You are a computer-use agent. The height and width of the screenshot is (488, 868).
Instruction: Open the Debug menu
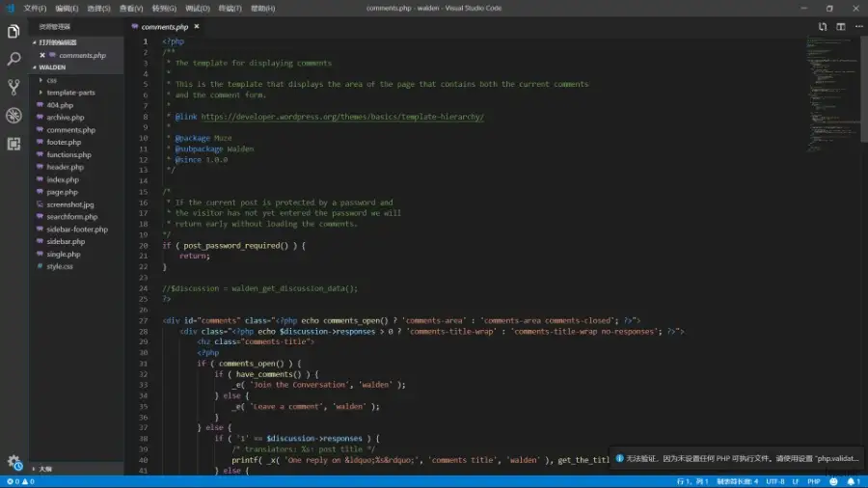click(x=198, y=9)
